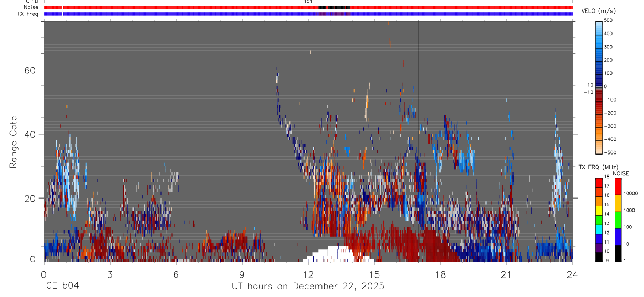Click the "10000" noise legend label

630,193
